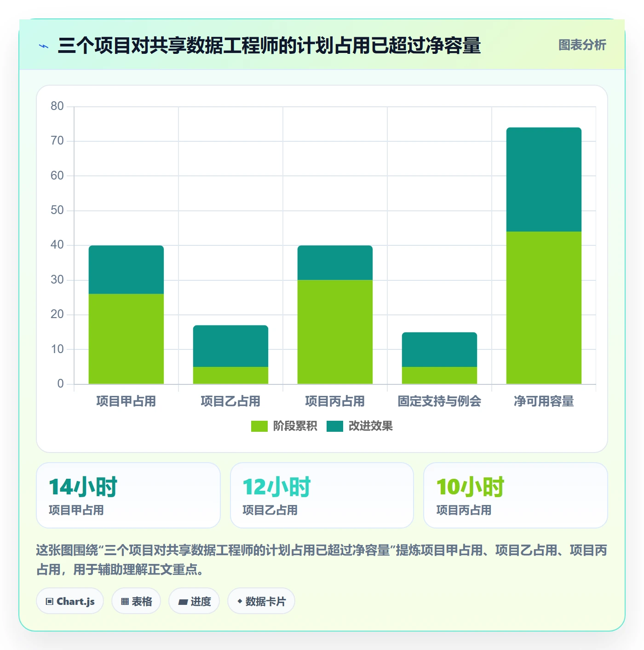The height and width of the screenshot is (650, 644).
Task: Click 项目丙占用 caption under 10小时
Action: (464, 510)
